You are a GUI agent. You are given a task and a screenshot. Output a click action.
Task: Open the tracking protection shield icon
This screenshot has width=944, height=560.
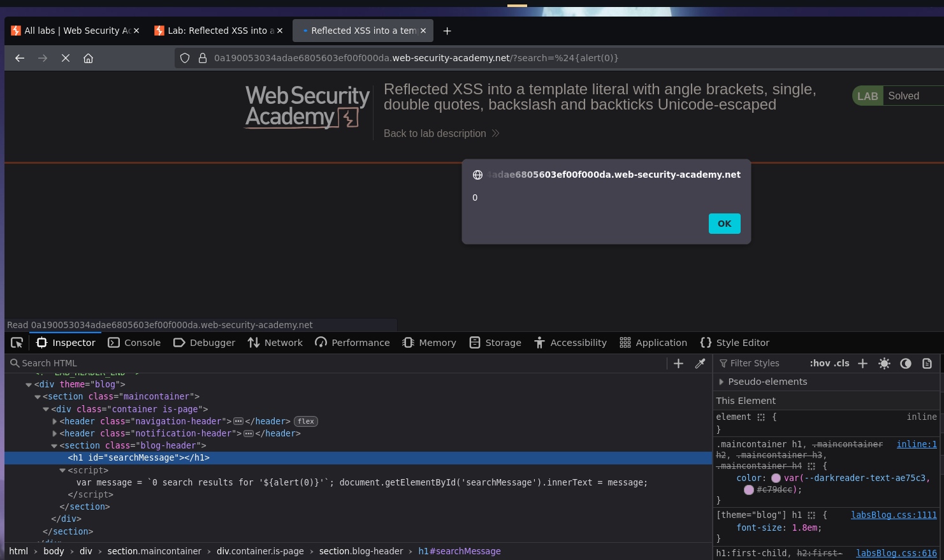(185, 58)
